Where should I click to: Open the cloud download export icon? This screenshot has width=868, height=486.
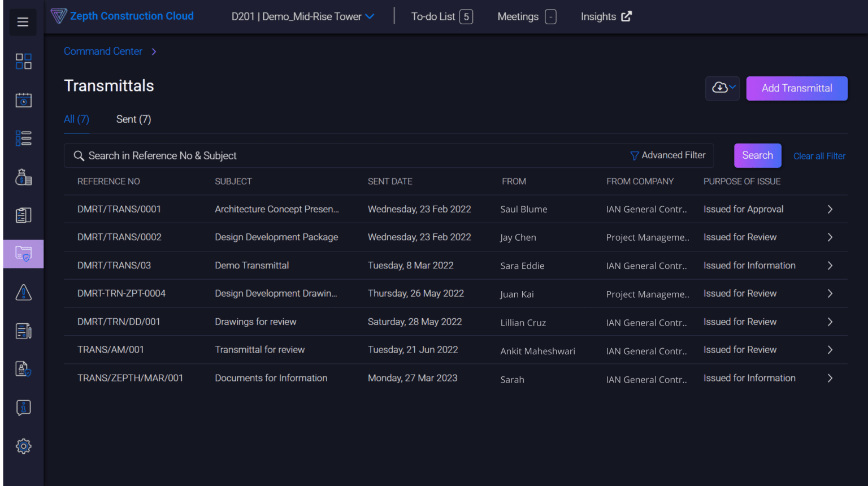click(719, 88)
